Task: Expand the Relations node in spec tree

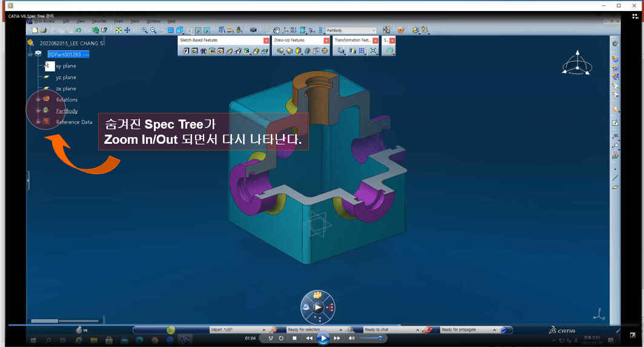Action: (38, 99)
